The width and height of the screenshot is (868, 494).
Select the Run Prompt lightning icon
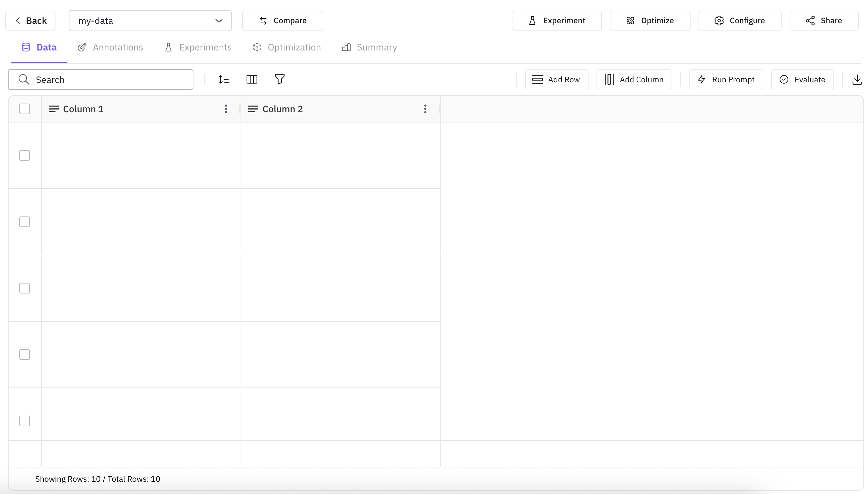702,79
